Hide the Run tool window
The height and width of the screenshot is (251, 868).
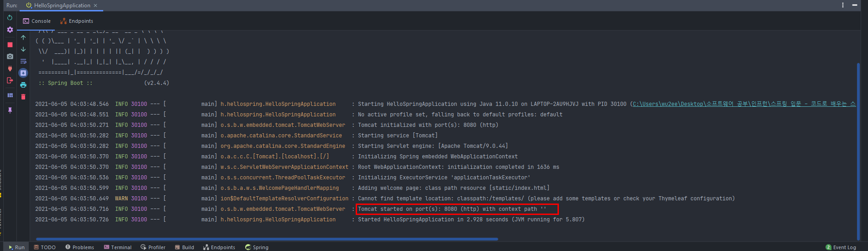pyautogui.click(x=854, y=5)
